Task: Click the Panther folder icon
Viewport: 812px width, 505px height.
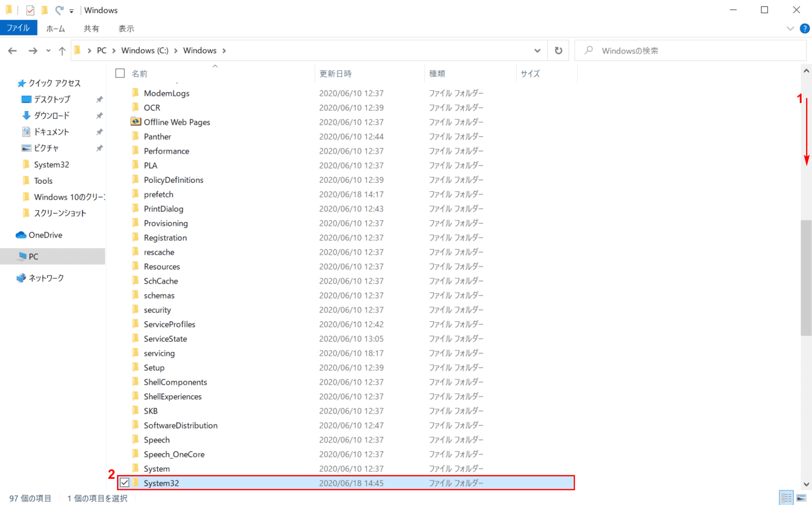Action: (x=136, y=136)
